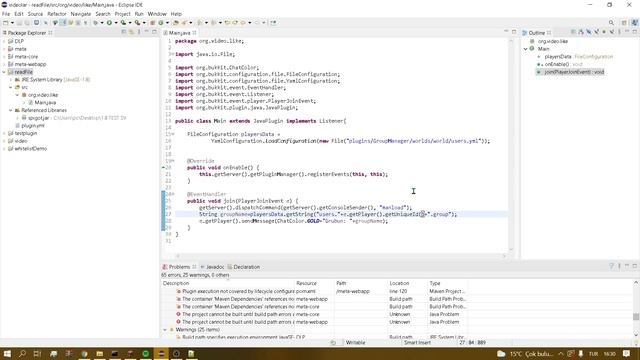Select playersData field in Outline
640x360 pixels.
558,57
